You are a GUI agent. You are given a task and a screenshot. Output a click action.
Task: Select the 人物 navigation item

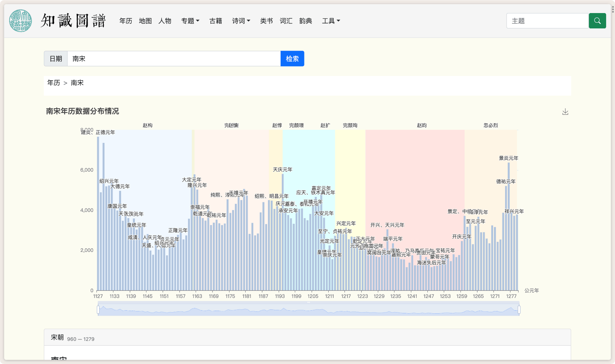coord(165,21)
